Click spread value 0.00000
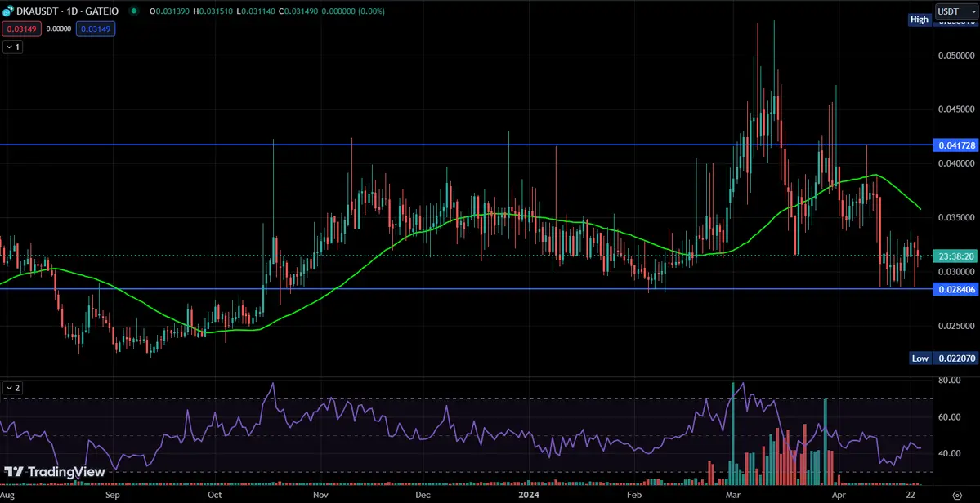This screenshot has height=503, width=980. [57, 29]
